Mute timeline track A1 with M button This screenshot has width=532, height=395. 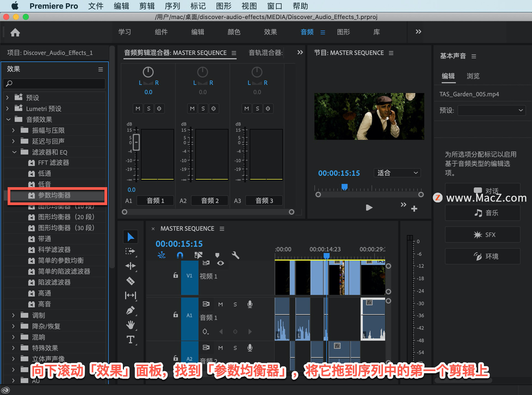pos(221,304)
